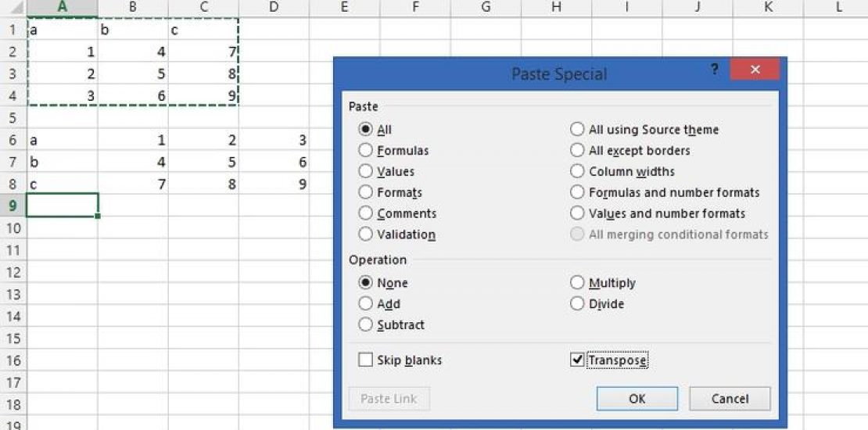Select the Values paste option

[365, 171]
